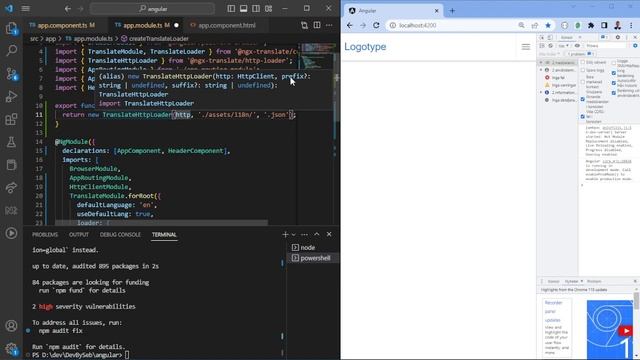The width and height of the screenshot is (640, 360).
Task: Open the launch profile dropdown beside new terminal
Action: tap(293, 234)
